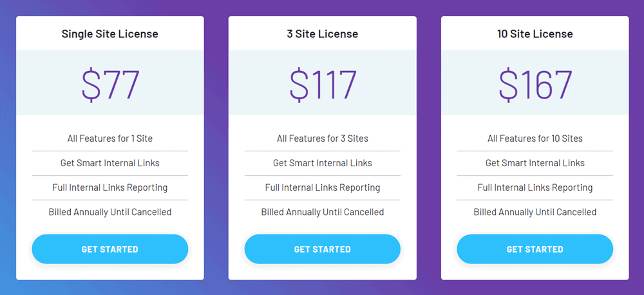
Task: Select the 10 Site License heading
Action: pos(535,33)
